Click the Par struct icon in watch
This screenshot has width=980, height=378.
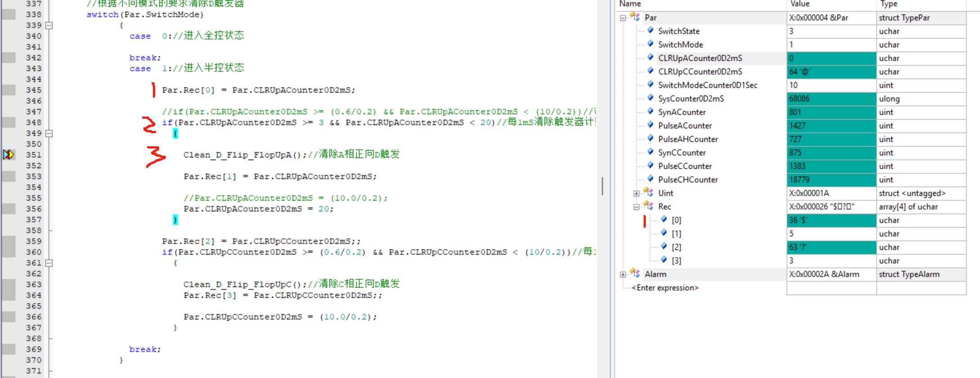(635, 17)
